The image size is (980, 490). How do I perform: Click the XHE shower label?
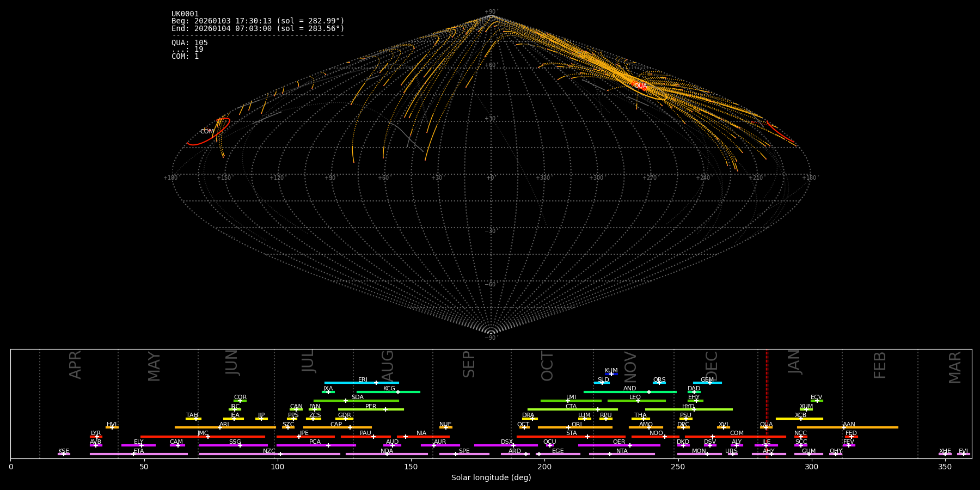[945, 451]
